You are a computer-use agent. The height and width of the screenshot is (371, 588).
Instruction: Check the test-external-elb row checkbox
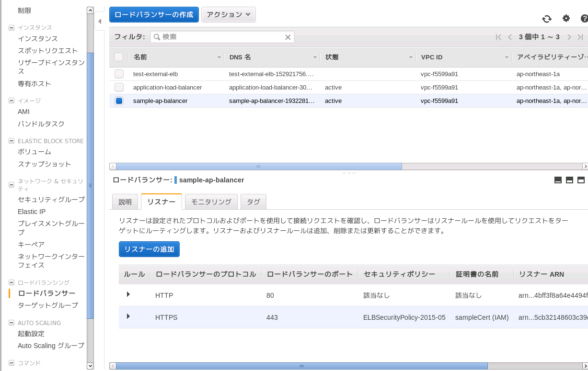pyautogui.click(x=119, y=74)
